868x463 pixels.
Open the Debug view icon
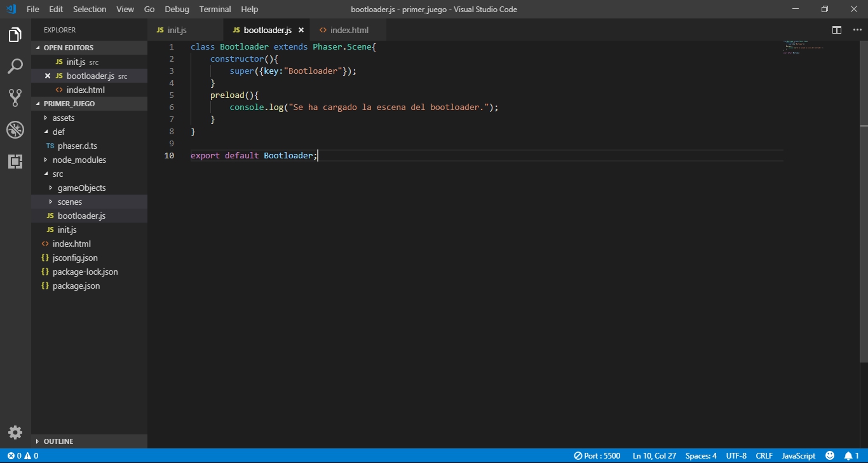tap(15, 130)
